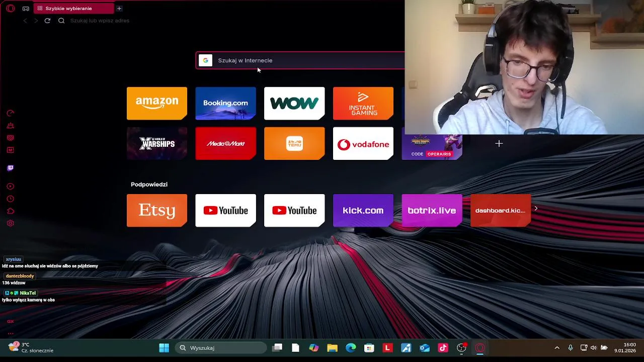
Task: Click the Wyszukaj taskbar search box
Action: click(x=220, y=348)
